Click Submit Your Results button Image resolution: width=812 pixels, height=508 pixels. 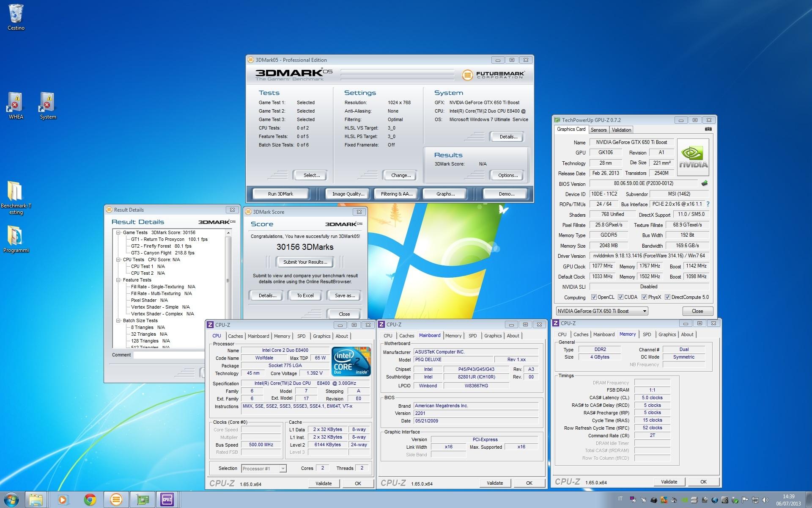[305, 262]
